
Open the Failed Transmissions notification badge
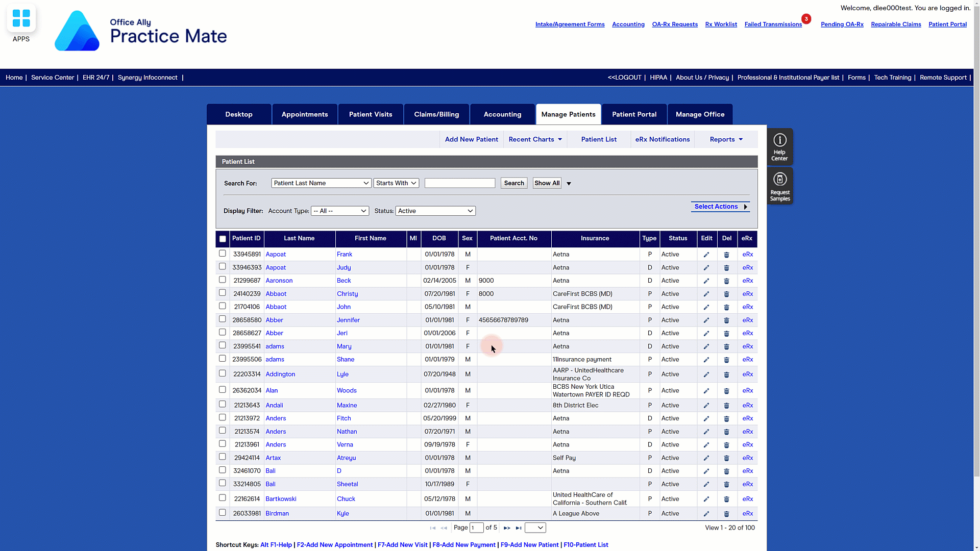click(x=806, y=19)
